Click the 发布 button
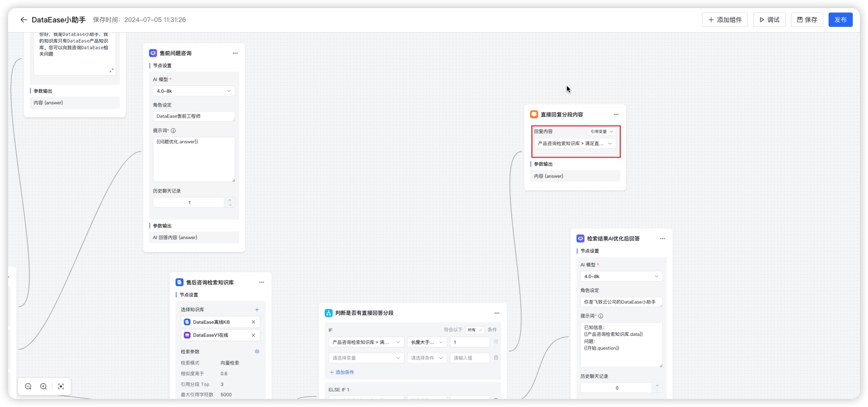The height and width of the screenshot is (407, 868). (840, 20)
